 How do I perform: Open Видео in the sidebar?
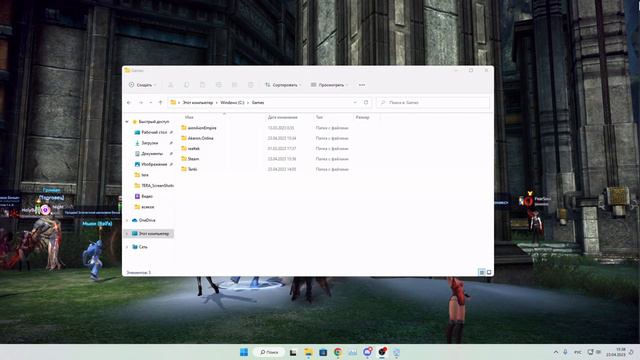pyautogui.click(x=147, y=196)
